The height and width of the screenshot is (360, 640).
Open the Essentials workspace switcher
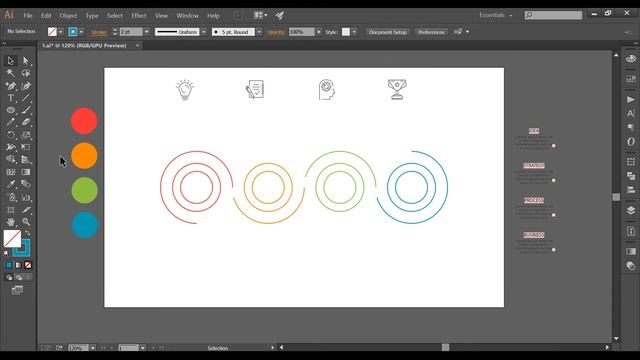click(496, 15)
